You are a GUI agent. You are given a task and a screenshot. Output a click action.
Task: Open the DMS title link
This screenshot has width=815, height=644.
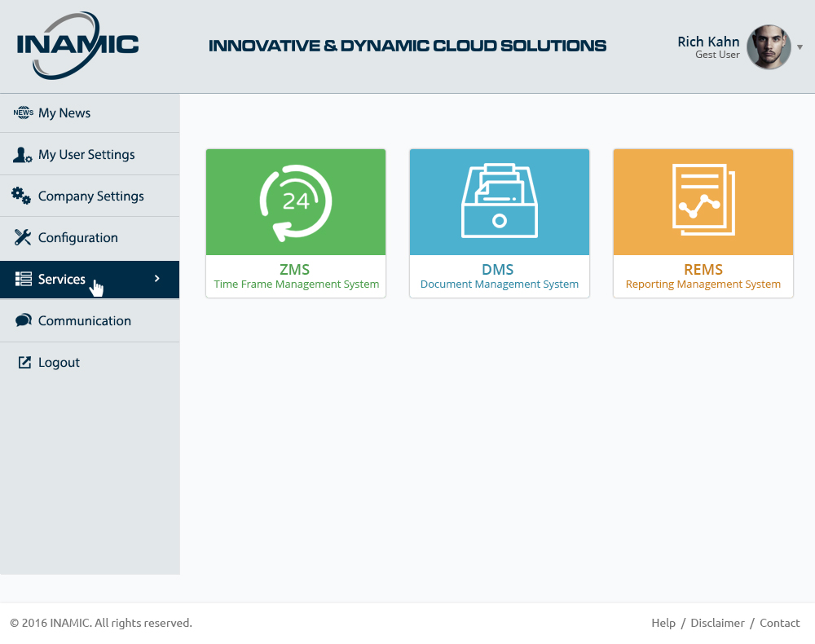497,269
